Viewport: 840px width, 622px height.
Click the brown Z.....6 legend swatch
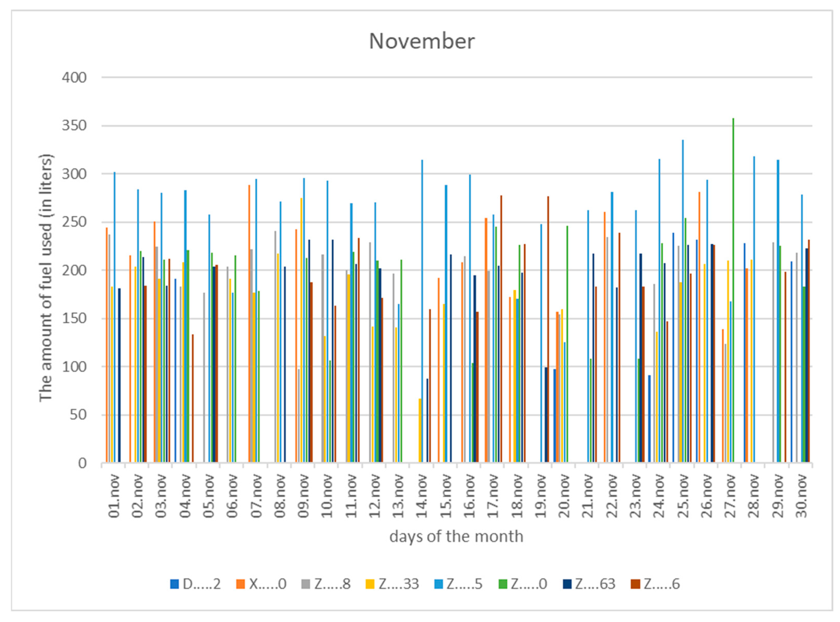click(x=635, y=584)
